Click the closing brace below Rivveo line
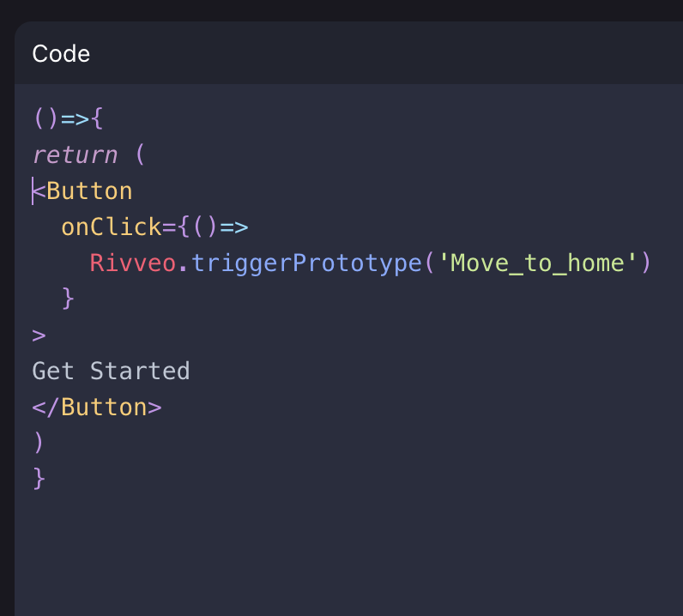 tap(68, 299)
